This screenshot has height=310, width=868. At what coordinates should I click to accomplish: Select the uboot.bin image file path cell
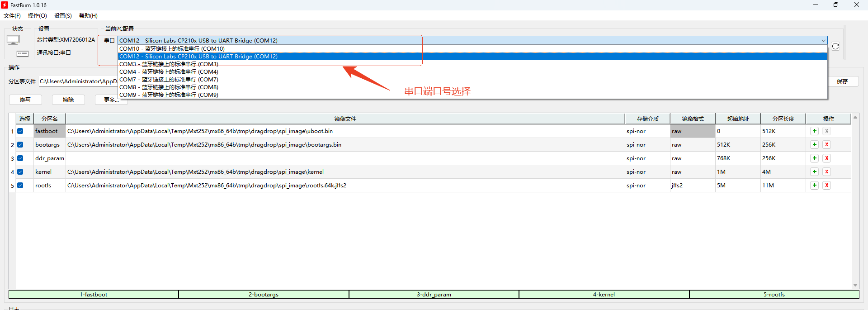[x=345, y=131]
